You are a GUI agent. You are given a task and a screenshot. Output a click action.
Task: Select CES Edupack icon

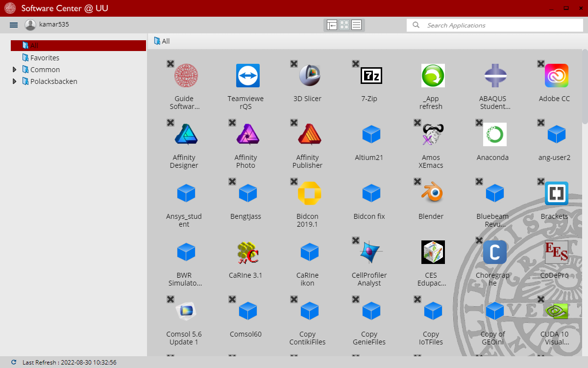pyautogui.click(x=433, y=252)
